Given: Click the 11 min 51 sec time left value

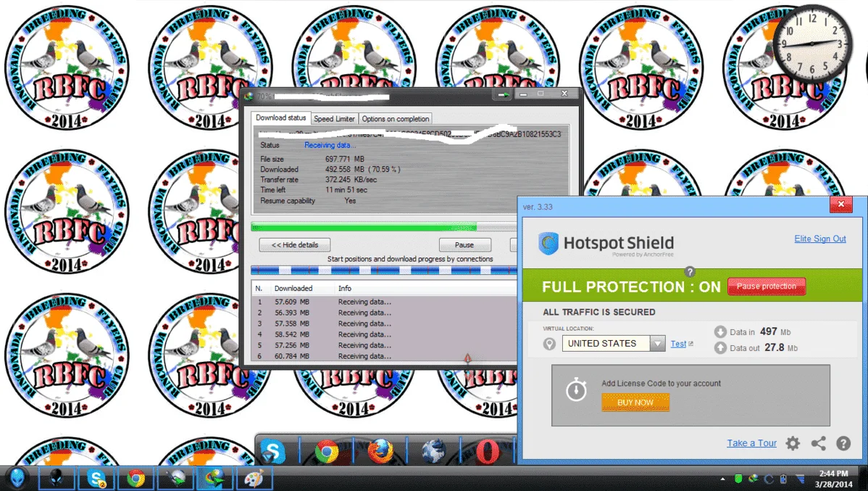Looking at the screenshot, I should (x=346, y=190).
